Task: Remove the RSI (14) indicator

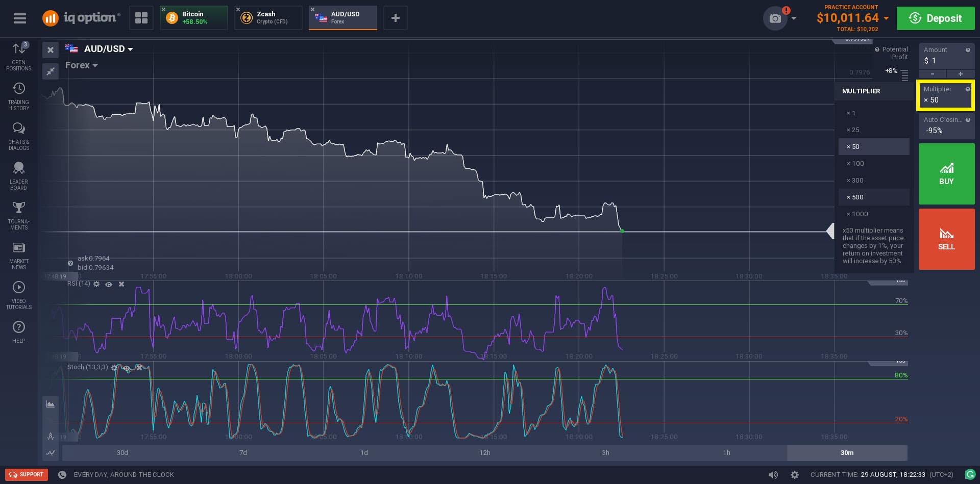Action: [121, 284]
